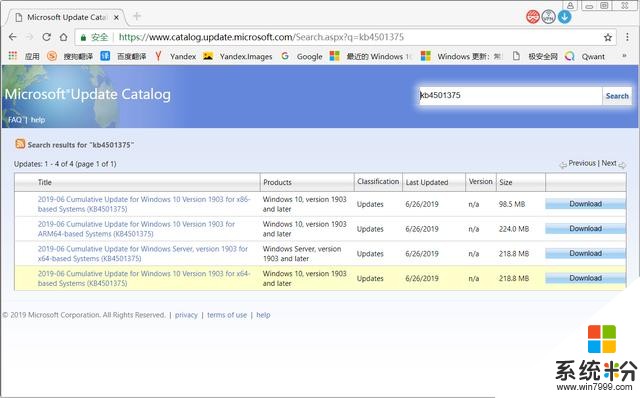Open the Windows 10 x64-based Systems update link
640x398 pixels.
[144, 278]
